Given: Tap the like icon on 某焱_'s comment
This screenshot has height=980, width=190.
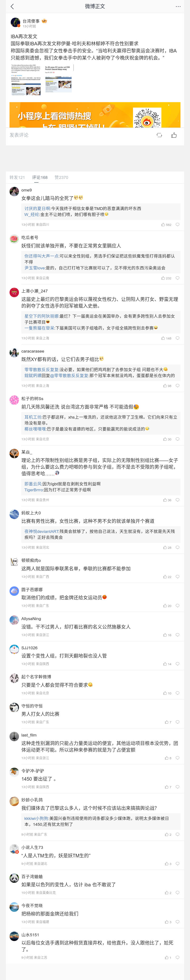Looking at the screenshot, I should coord(165,500).
